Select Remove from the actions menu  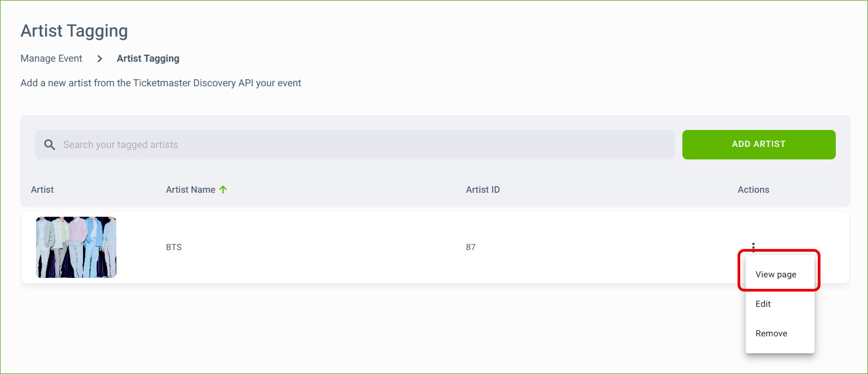pos(771,334)
